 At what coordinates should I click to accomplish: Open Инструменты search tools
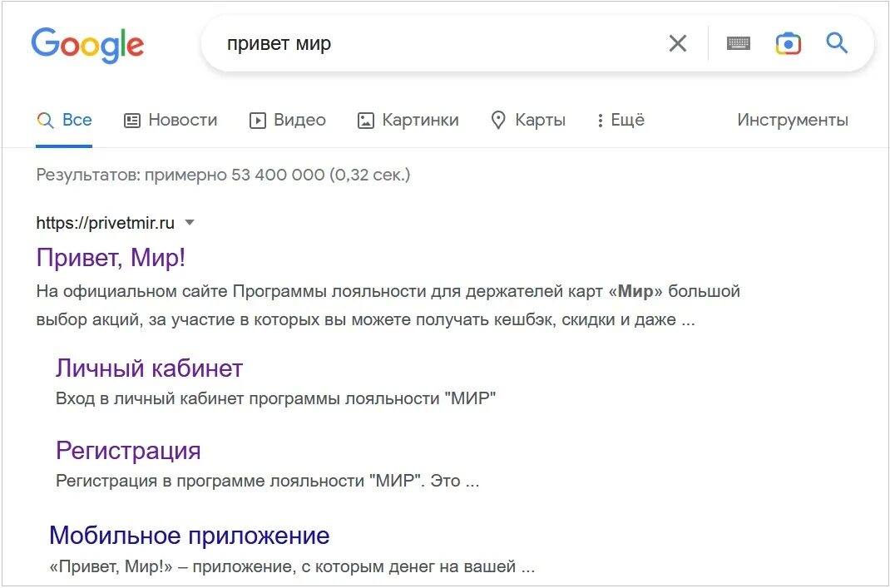[793, 121]
